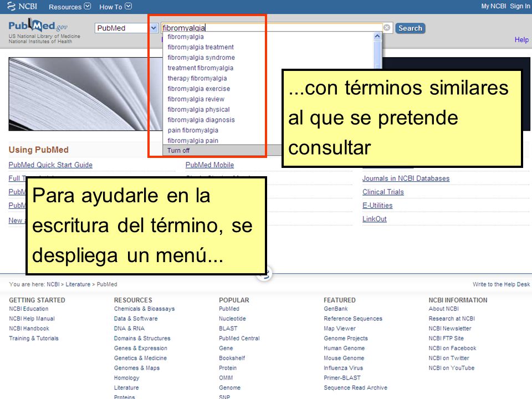Open the PubMed database selector dropdown
Screen dimensions: 532x399
click(126, 28)
